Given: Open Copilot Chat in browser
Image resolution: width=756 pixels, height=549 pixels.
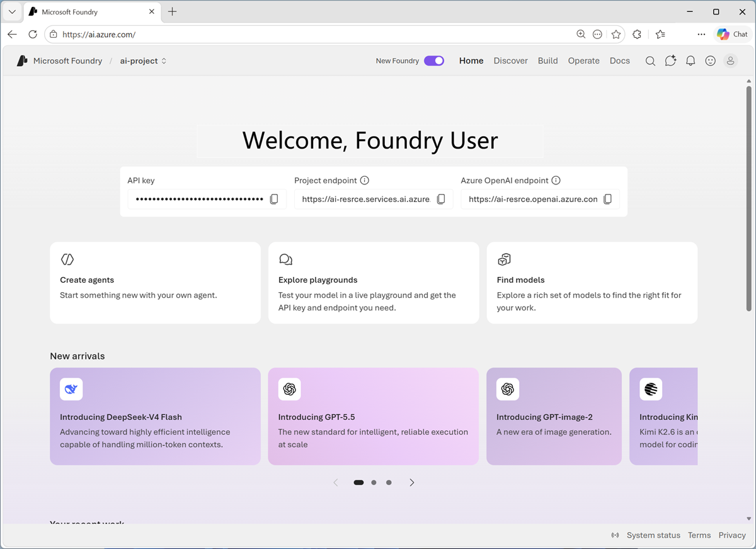Looking at the screenshot, I should click(732, 35).
